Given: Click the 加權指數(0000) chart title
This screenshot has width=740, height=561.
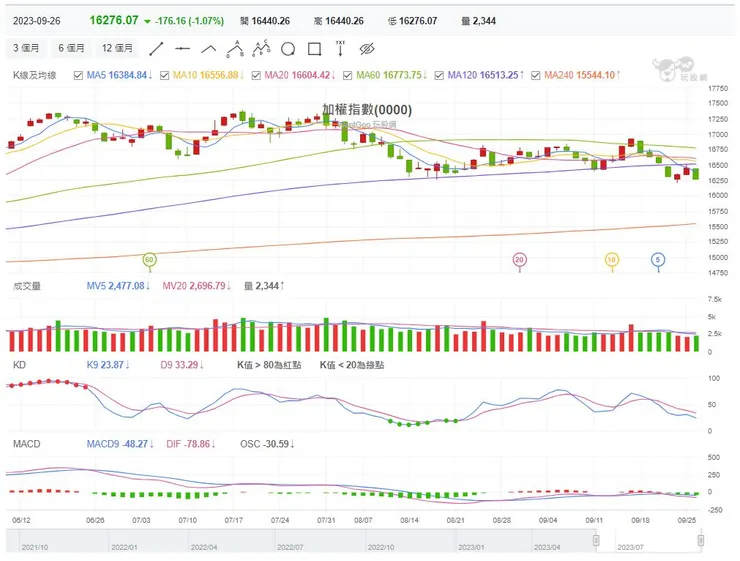Looking at the screenshot, I should point(366,110).
